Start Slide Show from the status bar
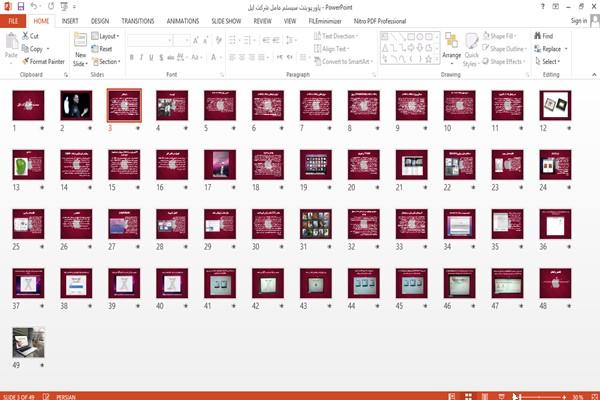Viewport: 600px width, 400px height. pos(501,397)
